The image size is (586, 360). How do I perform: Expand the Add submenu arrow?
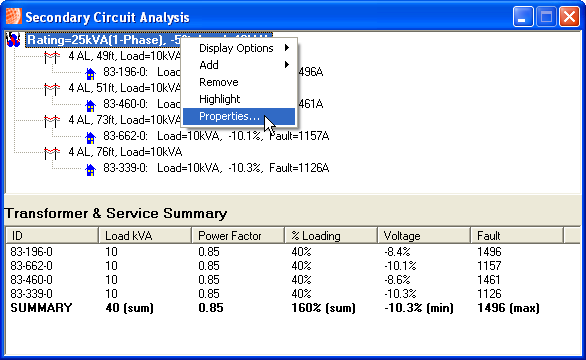tap(287, 65)
